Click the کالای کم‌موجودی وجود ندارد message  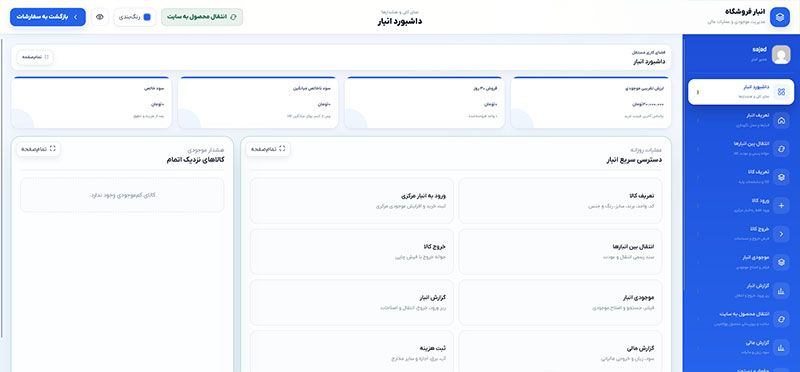(x=122, y=195)
